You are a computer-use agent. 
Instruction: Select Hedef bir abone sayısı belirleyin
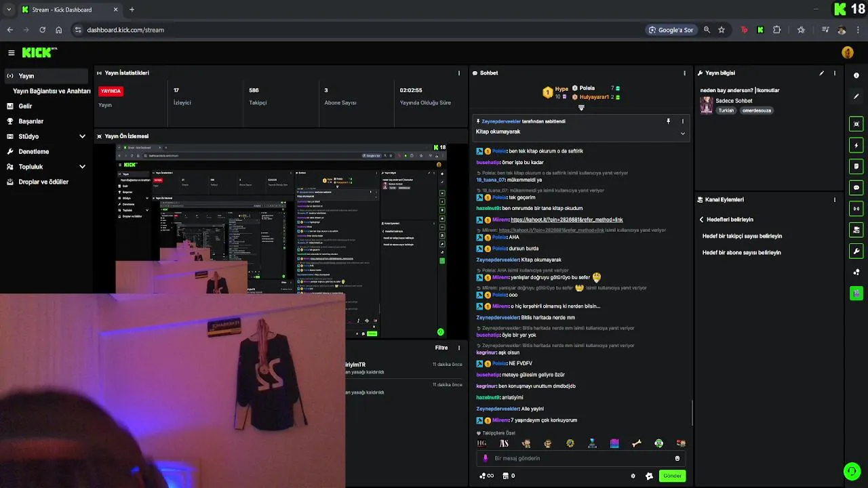click(741, 252)
